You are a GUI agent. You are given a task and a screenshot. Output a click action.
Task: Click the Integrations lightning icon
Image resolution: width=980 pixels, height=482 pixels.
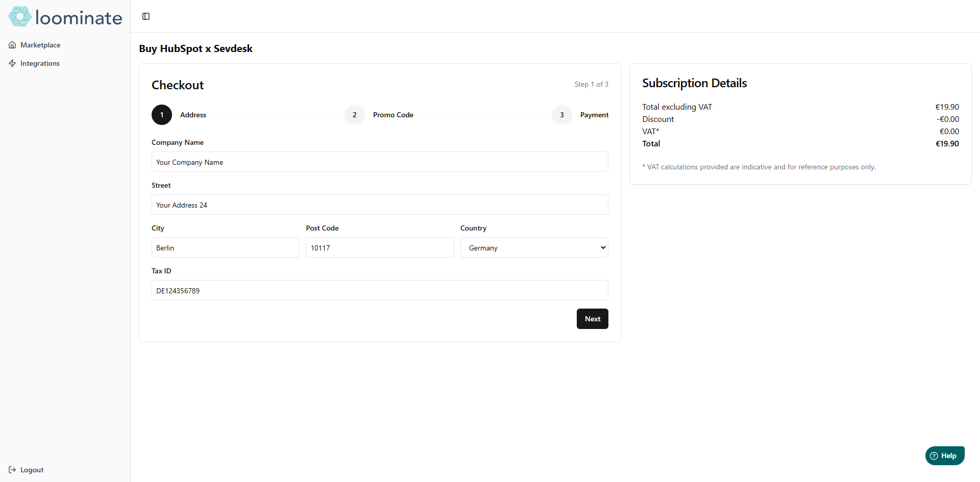pyautogui.click(x=12, y=63)
